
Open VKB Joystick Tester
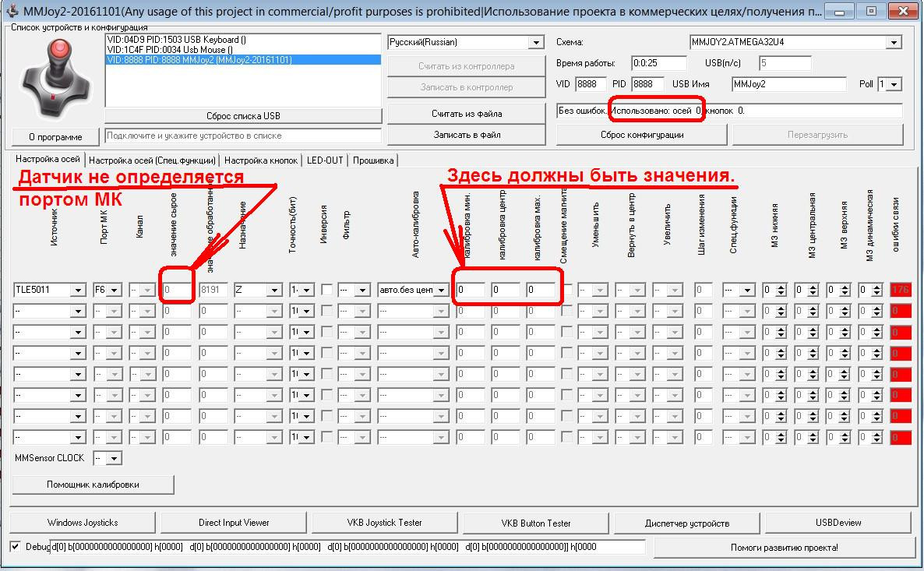[x=384, y=523]
